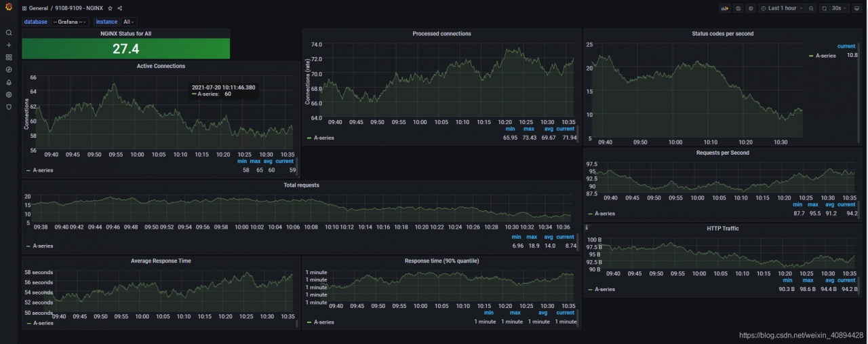Toggle A-series in Processed connections legend
The width and height of the screenshot is (868, 344).
click(323, 138)
